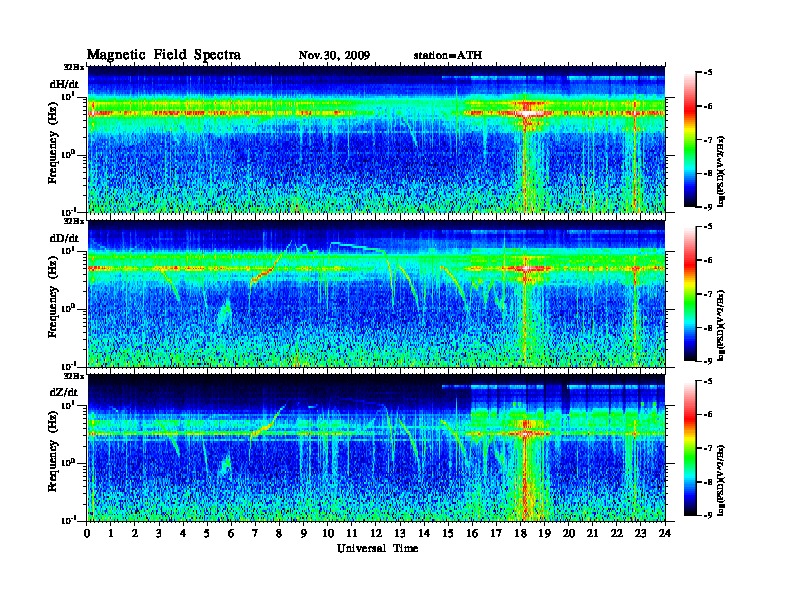Click hour tick label "12" on time axis
This screenshot has width=792, height=612.
pyautogui.click(x=376, y=534)
